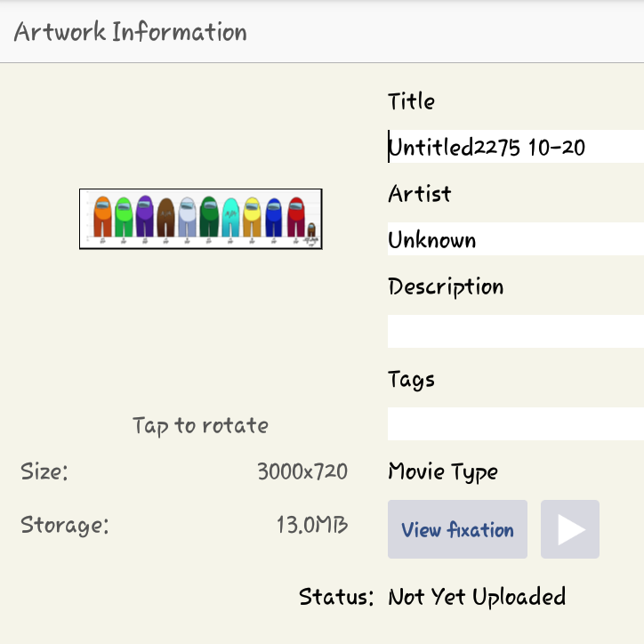Click the 3000x720 size value

click(302, 471)
